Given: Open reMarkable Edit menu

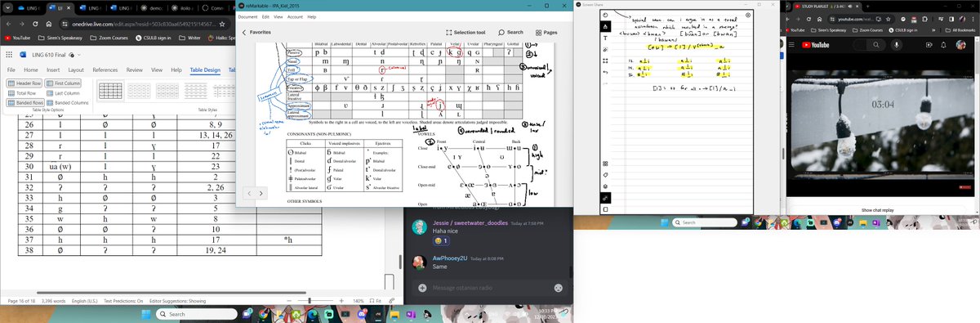Looking at the screenshot, I should point(266,16).
